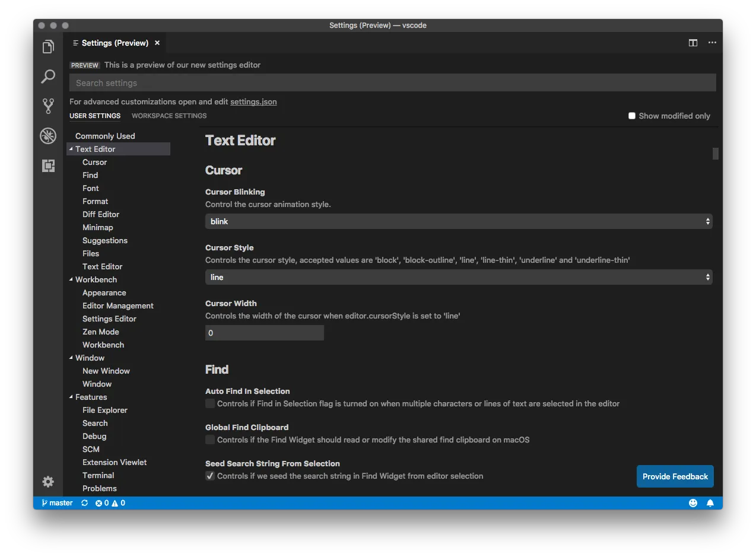Click the Provide Feedback button
The width and height of the screenshot is (756, 557).
[675, 476]
